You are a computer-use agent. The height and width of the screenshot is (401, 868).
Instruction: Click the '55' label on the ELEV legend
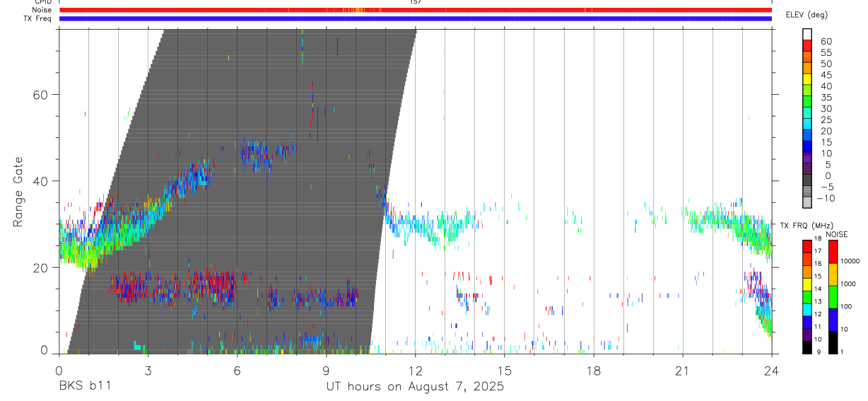coord(826,52)
